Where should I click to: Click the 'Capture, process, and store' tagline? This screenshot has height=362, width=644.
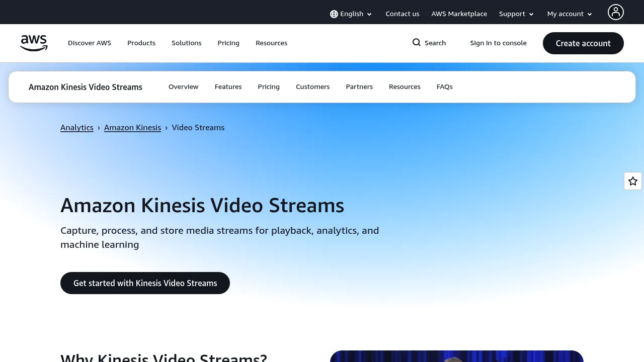point(220,237)
